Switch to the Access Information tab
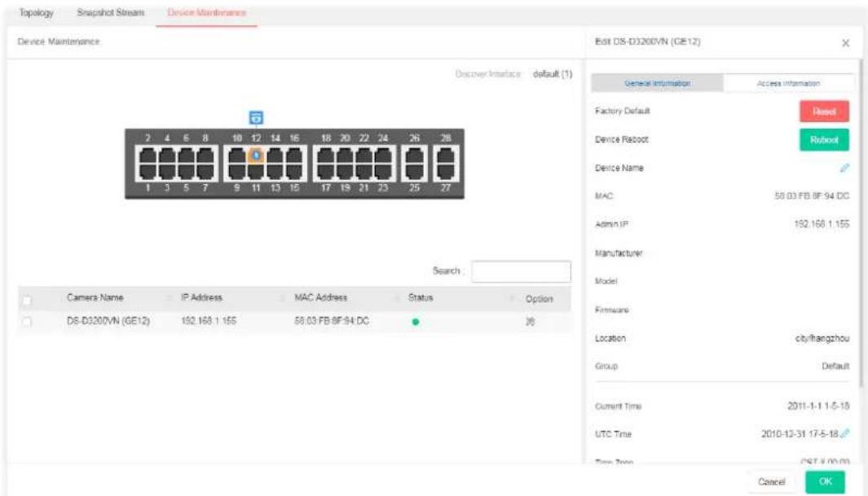868x496 pixels. 788,83
